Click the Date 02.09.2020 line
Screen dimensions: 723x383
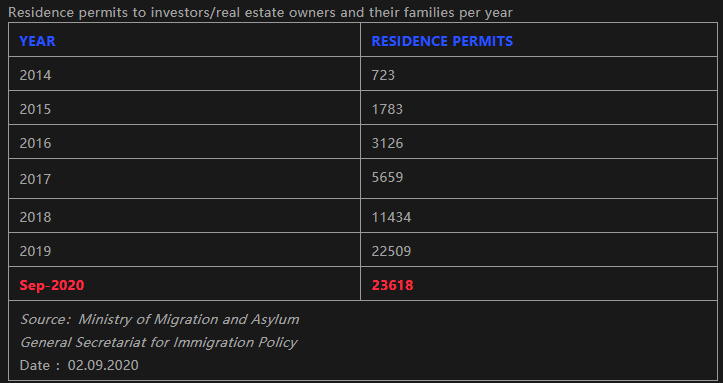[79, 365]
